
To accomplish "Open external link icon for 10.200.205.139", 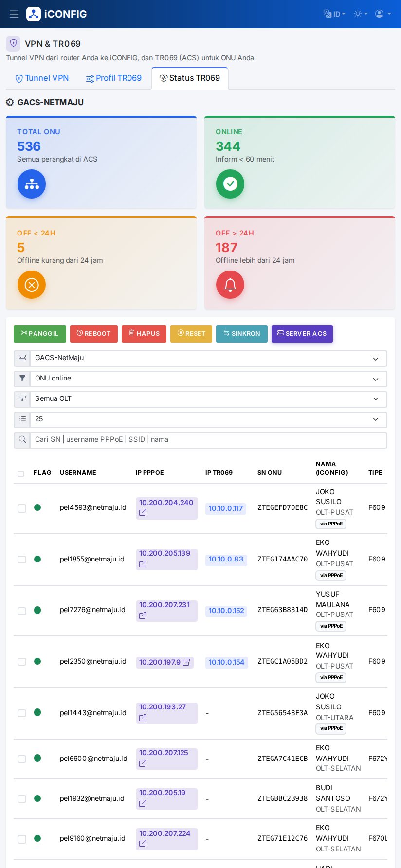I will 143,564.
